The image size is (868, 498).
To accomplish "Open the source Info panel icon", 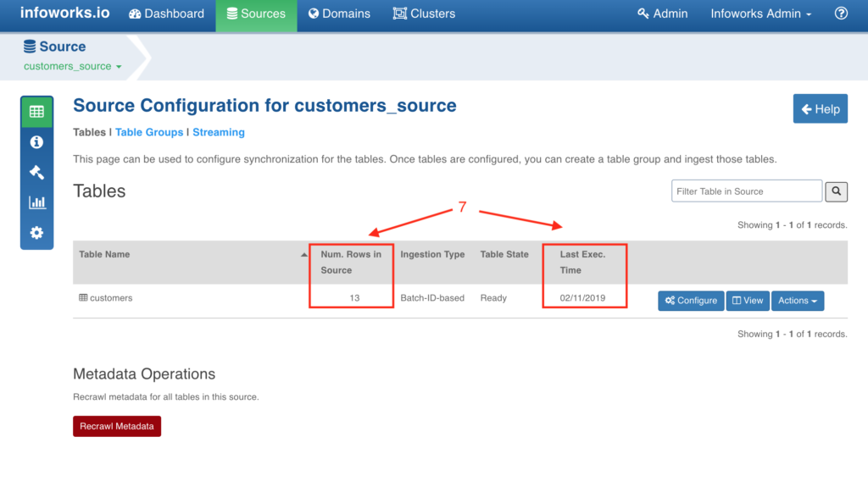I will [36, 141].
